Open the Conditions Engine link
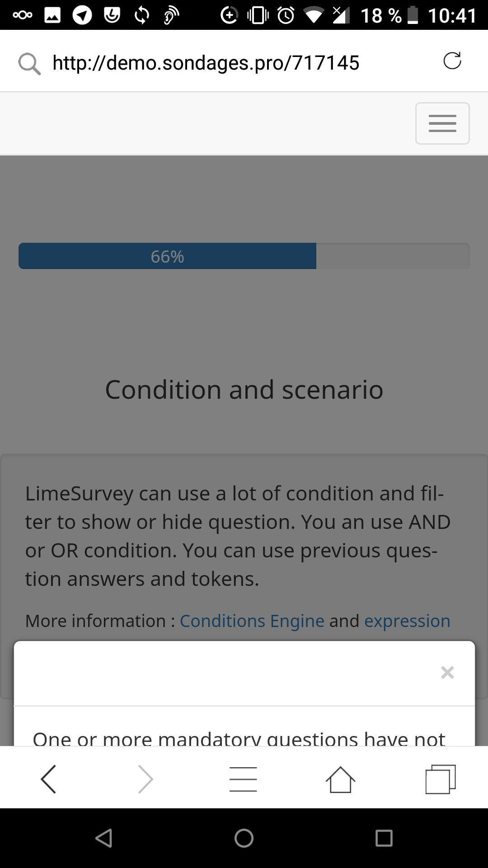Screen dimensions: 488x868 tap(252, 621)
